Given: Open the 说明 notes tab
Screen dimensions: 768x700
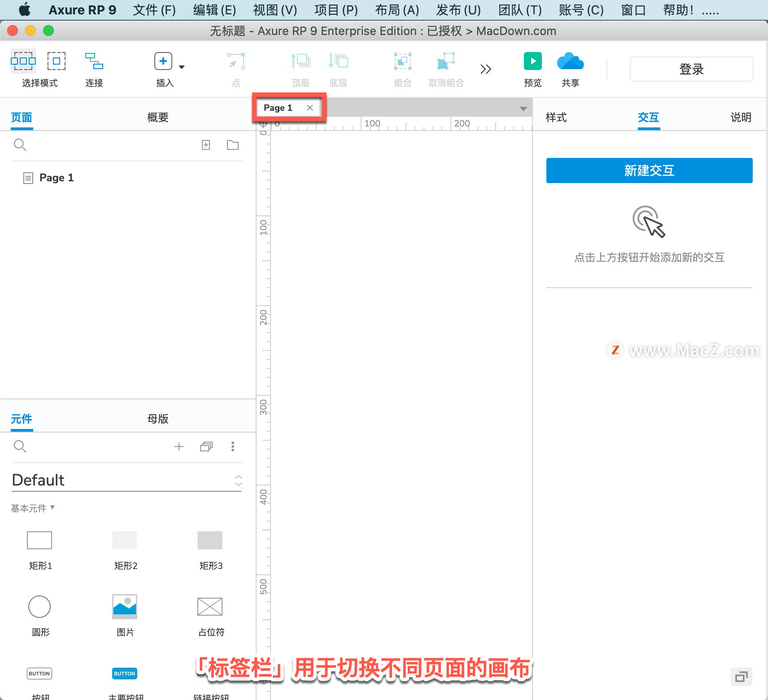Looking at the screenshot, I should click(x=741, y=118).
